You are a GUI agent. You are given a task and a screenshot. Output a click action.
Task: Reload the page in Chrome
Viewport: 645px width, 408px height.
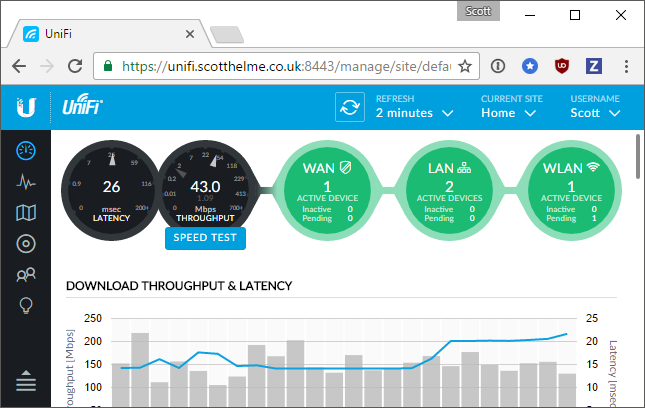tap(74, 66)
